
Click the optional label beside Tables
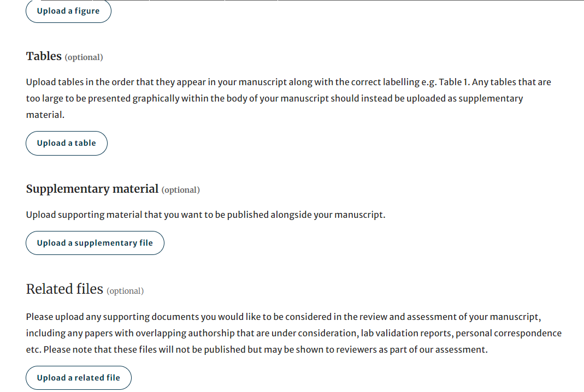(84, 57)
